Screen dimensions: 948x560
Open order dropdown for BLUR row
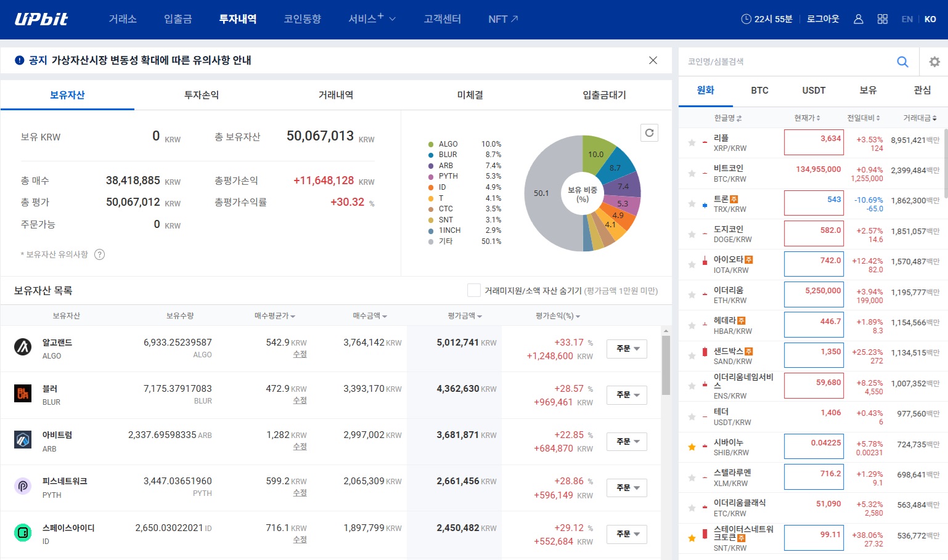[x=627, y=395]
